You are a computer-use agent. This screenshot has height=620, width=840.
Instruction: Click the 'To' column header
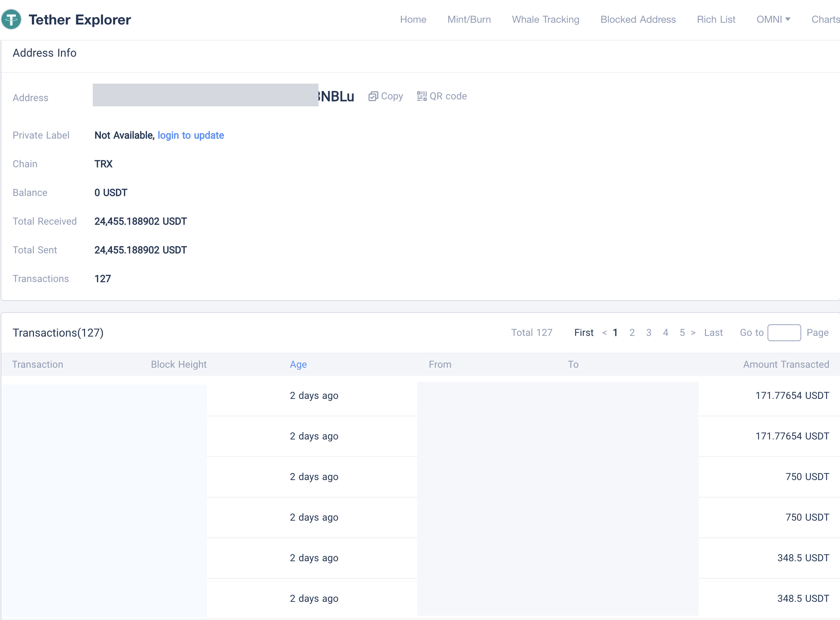pos(573,365)
